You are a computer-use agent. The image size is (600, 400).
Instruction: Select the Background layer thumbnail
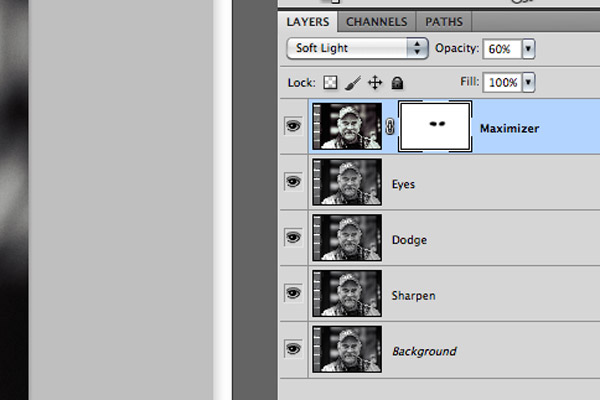coord(347,349)
